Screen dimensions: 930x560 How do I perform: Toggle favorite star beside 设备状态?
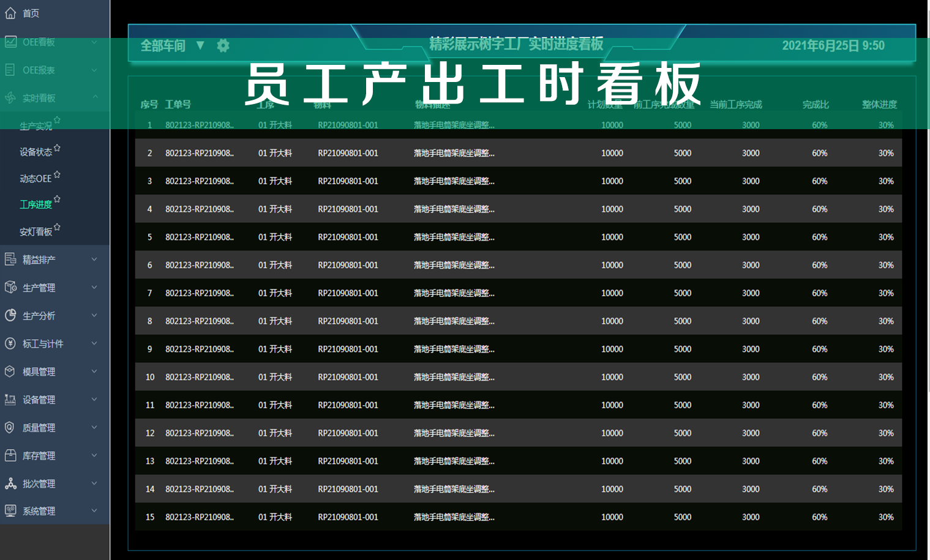(x=57, y=147)
